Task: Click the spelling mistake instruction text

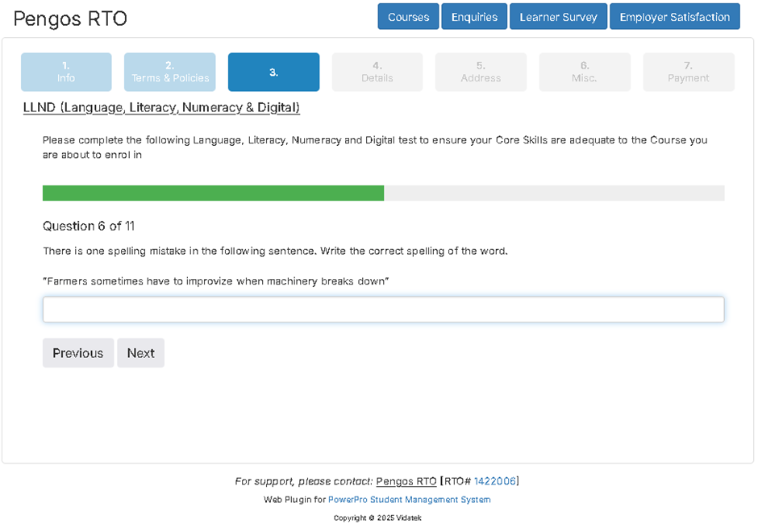Action: point(275,251)
